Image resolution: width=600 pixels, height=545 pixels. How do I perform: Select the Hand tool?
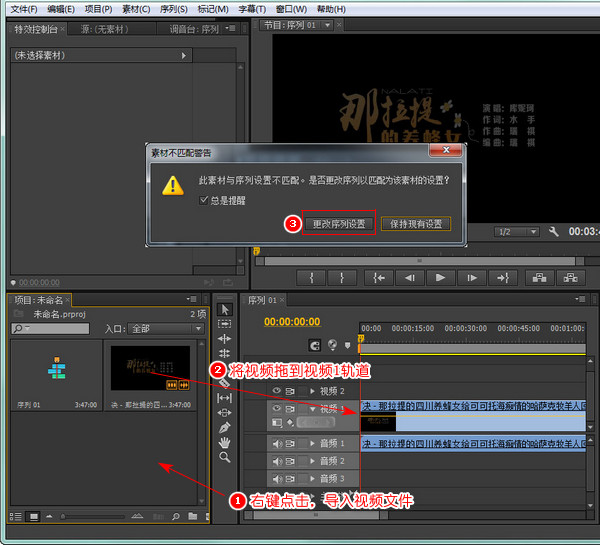pyautogui.click(x=225, y=442)
